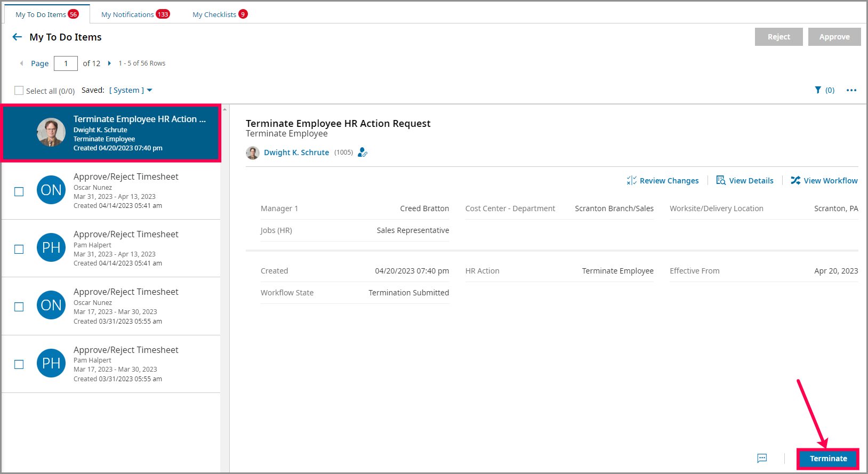Click the Terminate Employee HR Action value

(617, 271)
